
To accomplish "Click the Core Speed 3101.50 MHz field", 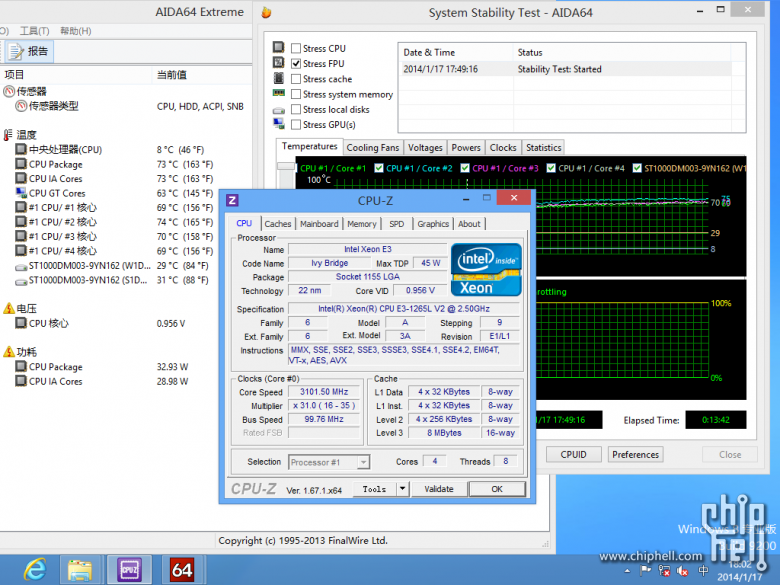I will pos(324,392).
